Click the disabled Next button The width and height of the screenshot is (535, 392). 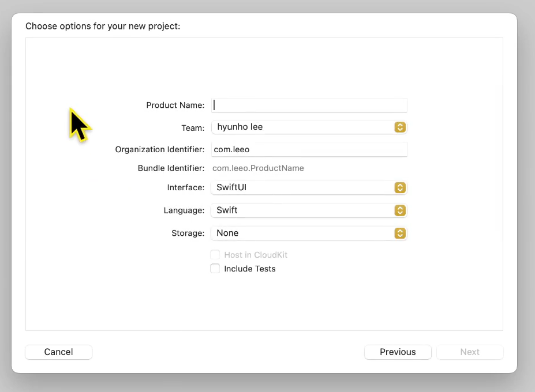[x=469, y=352]
